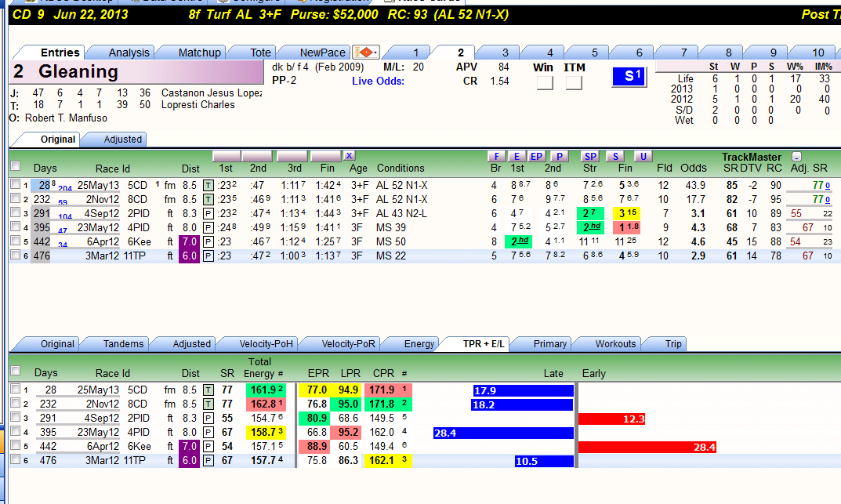
Task: Click the SP running-style filter button
Action: [x=590, y=156]
